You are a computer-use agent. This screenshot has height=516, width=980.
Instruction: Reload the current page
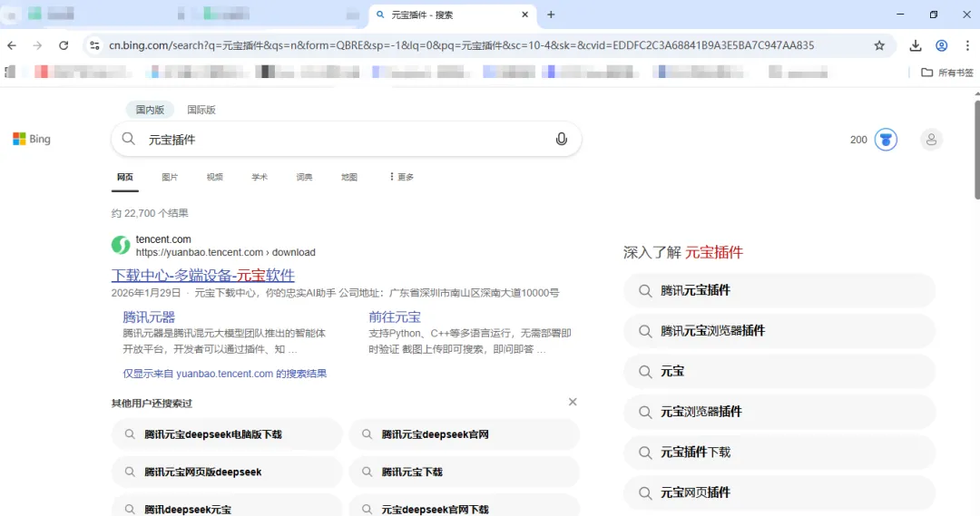(x=64, y=45)
